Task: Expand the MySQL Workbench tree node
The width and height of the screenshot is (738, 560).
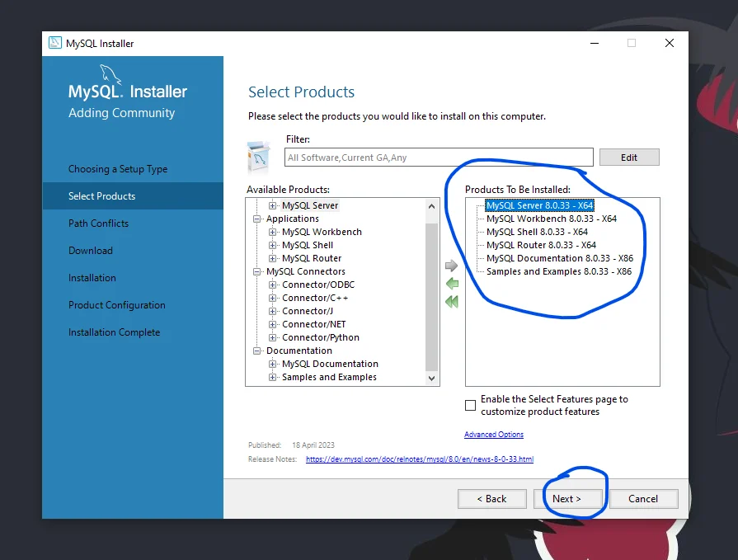Action: [x=273, y=232]
